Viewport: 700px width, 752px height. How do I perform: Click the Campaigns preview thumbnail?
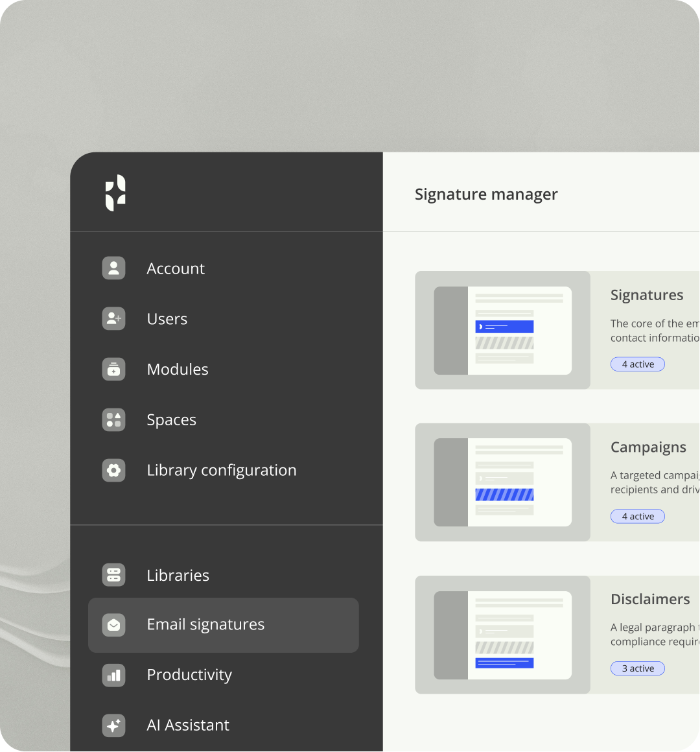tap(502, 482)
